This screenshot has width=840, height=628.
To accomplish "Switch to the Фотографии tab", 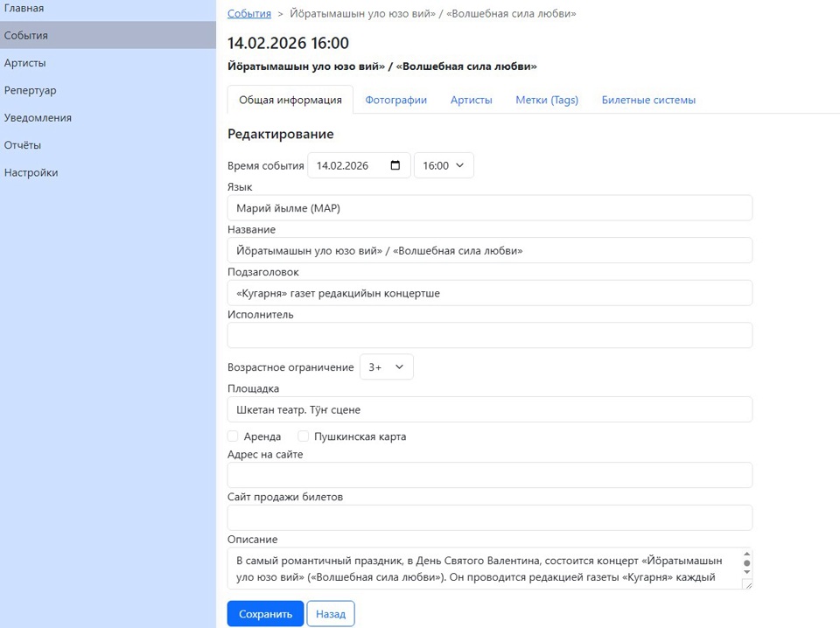I will coord(395,100).
